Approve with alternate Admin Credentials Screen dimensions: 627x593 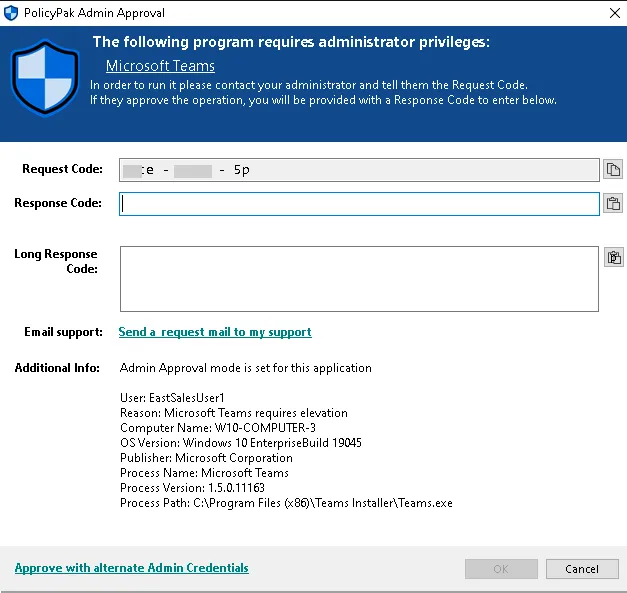(131, 568)
